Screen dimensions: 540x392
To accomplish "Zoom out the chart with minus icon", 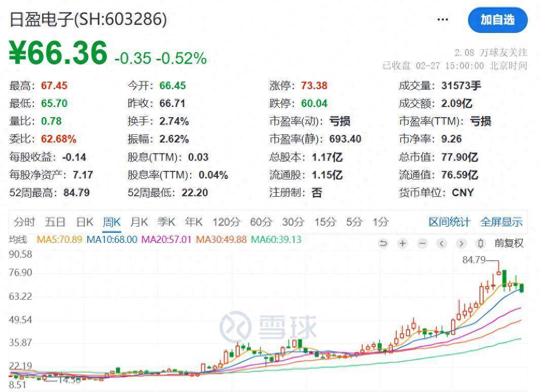I will (x=422, y=243).
